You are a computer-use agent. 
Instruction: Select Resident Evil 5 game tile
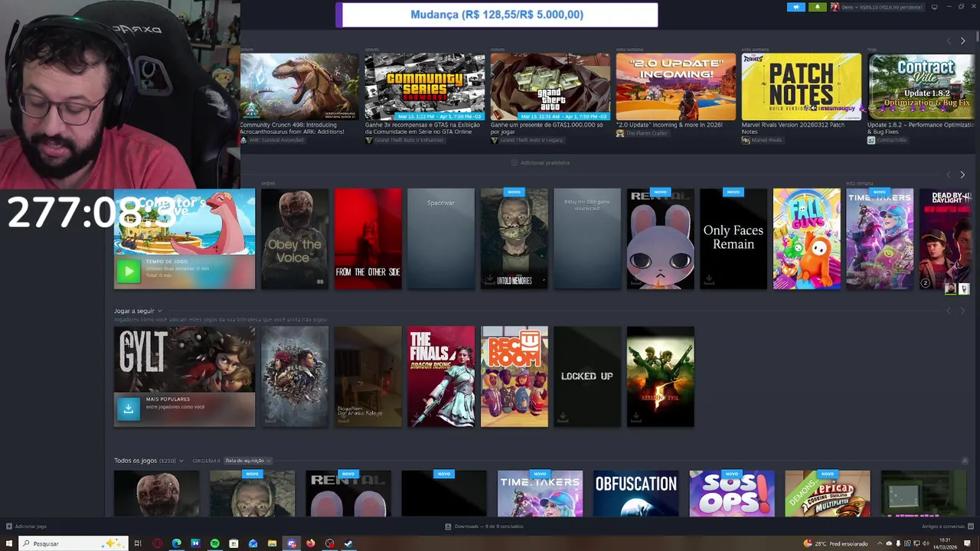point(661,377)
